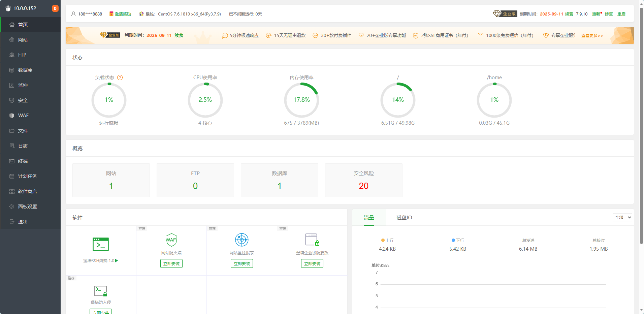Click the load status help question icon

tap(120, 77)
